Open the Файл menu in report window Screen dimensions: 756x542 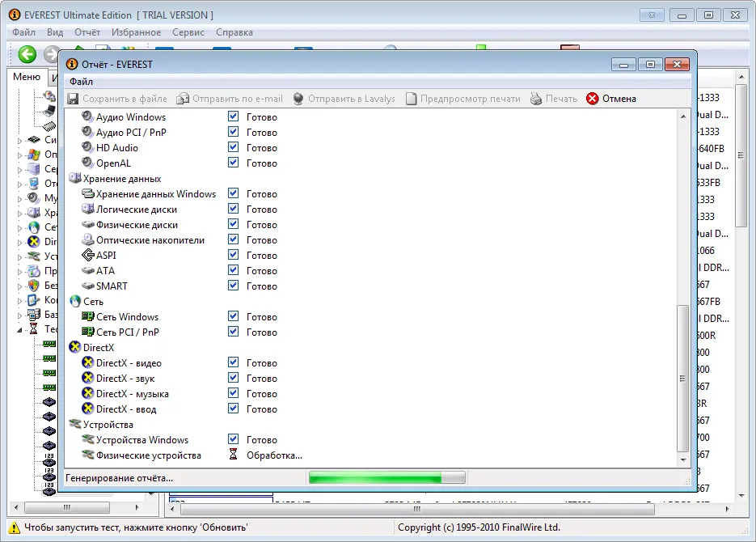tap(81, 82)
